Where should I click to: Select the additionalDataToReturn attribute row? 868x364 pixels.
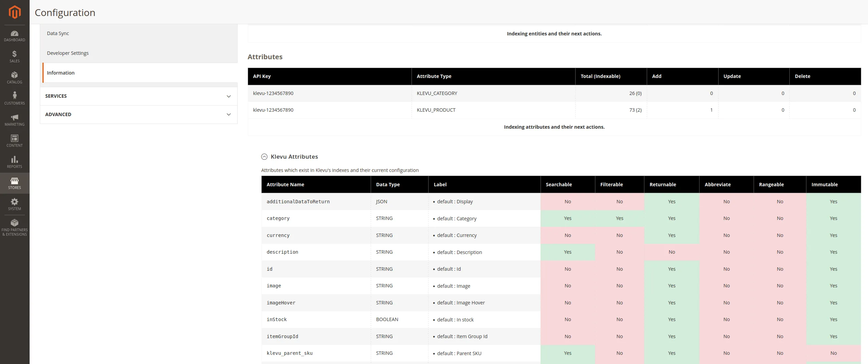561,202
